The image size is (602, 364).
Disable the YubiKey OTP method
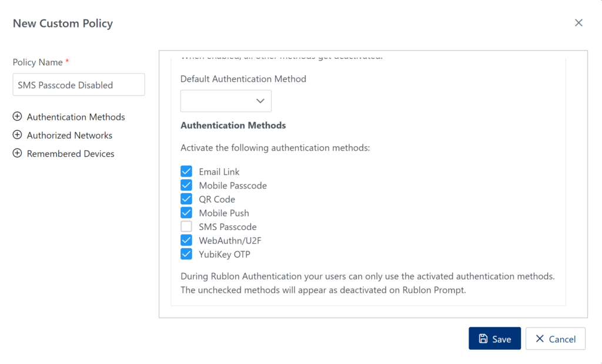coord(186,254)
